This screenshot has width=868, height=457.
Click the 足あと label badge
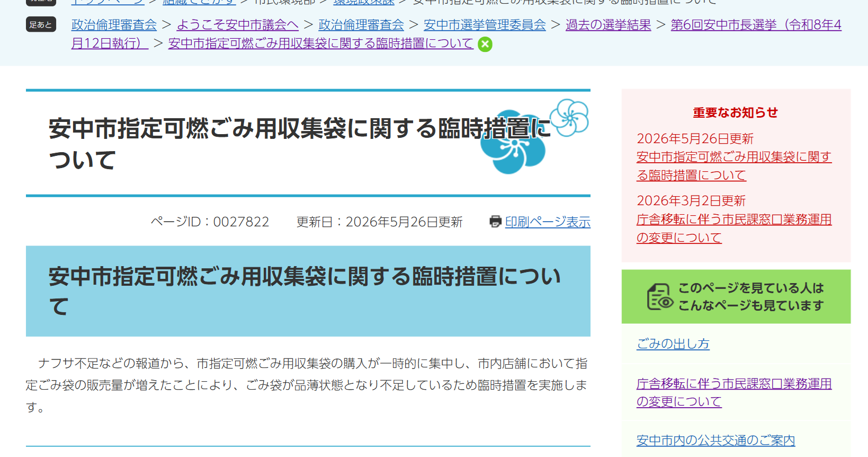(x=41, y=24)
